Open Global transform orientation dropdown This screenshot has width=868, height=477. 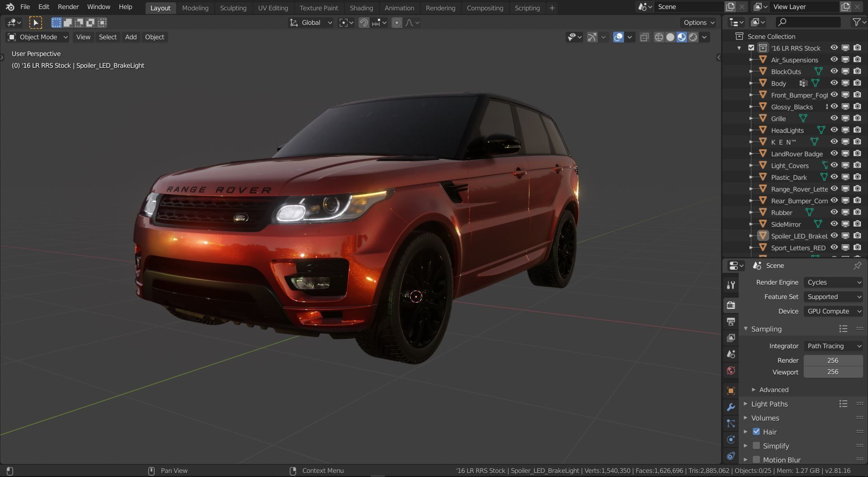311,23
